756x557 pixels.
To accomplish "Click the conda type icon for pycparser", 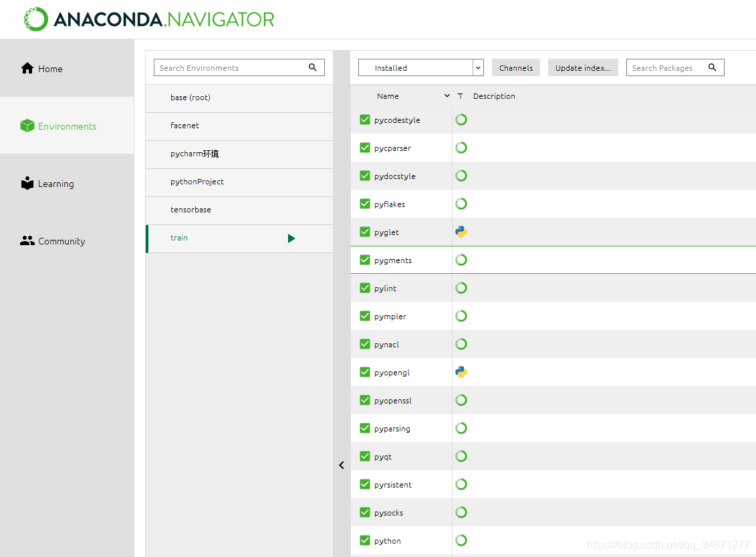I will coord(461,148).
